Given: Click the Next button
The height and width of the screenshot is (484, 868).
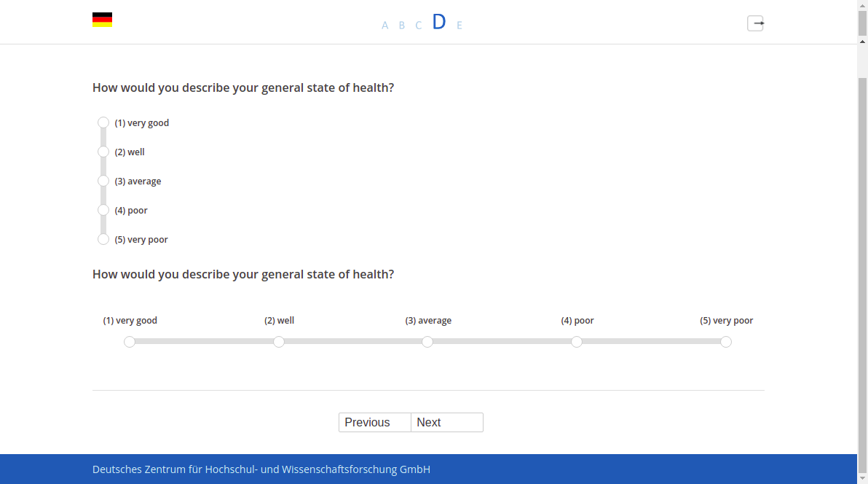Looking at the screenshot, I should tap(447, 423).
